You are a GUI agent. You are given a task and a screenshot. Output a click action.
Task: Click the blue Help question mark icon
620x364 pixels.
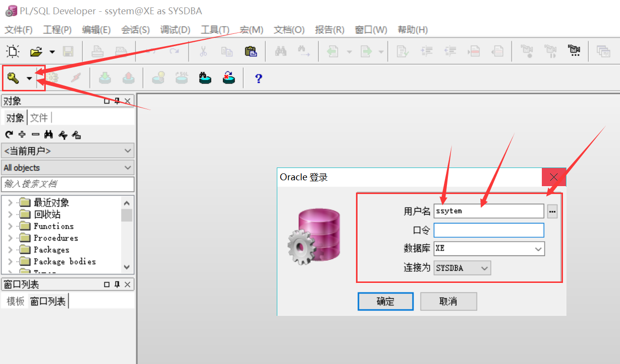(259, 78)
